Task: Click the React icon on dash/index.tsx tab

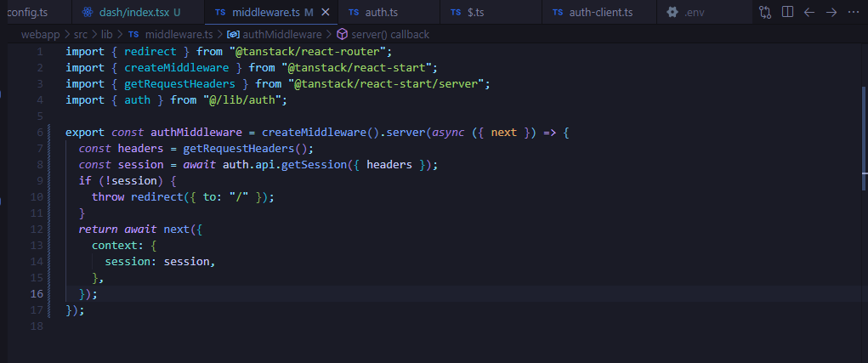Action: pyautogui.click(x=87, y=12)
